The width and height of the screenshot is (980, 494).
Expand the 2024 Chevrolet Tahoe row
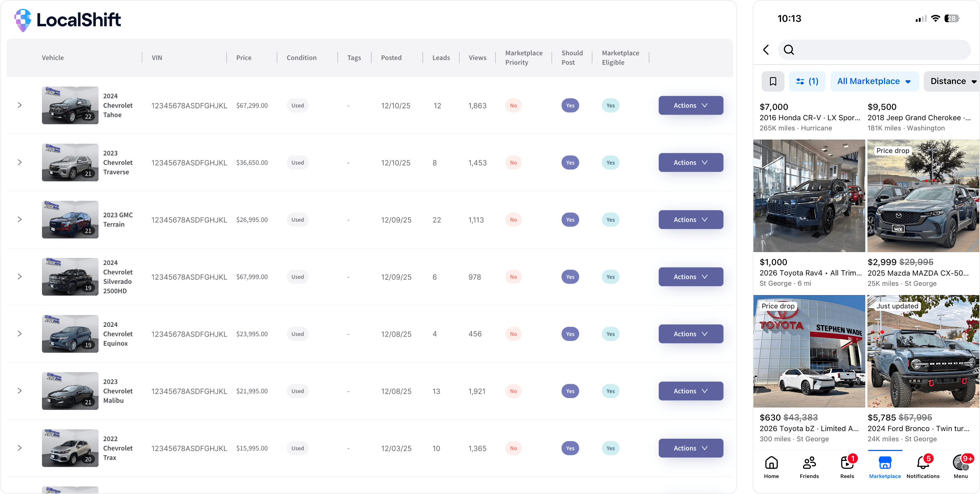click(20, 105)
